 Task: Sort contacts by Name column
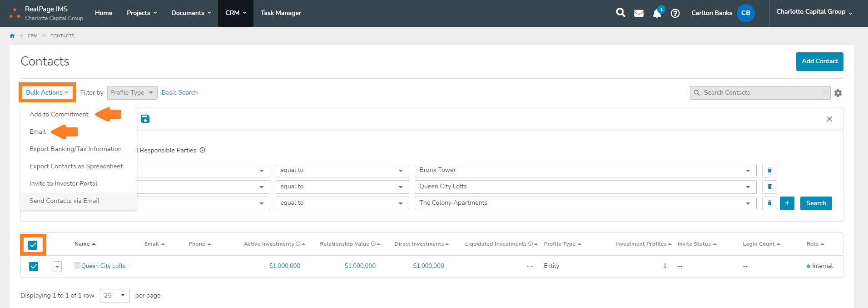click(x=85, y=244)
